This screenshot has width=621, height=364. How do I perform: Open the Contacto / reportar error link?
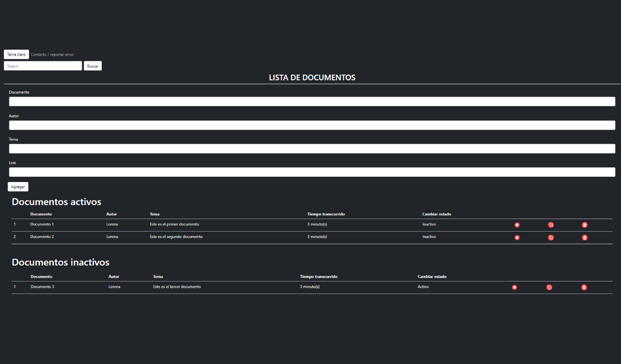click(x=52, y=54)
